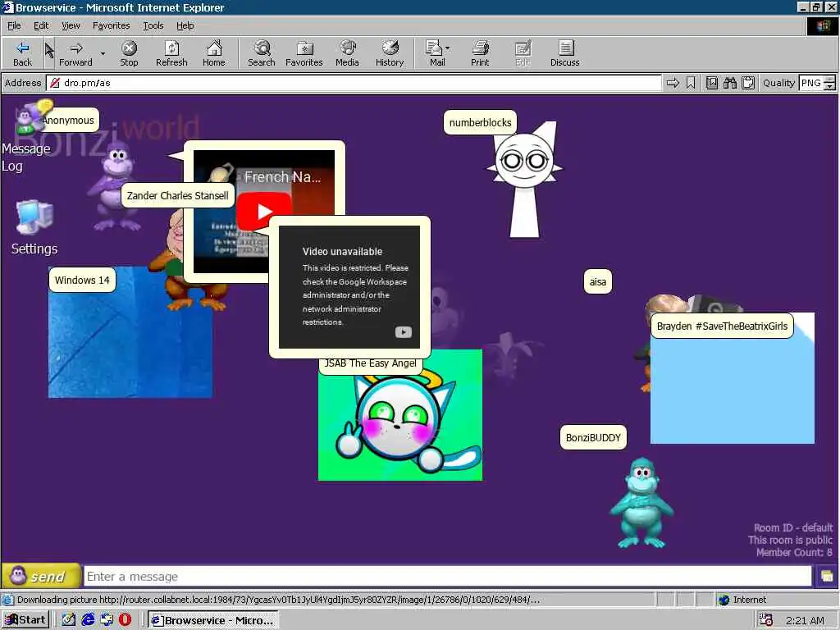
Task: Click the Print toolbar button
Action: (480, 53)
